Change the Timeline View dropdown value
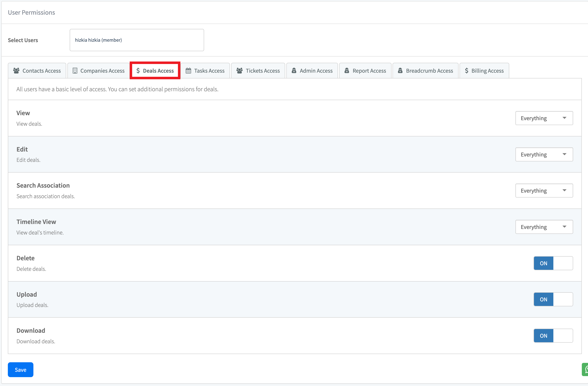The image size is (588, 386). tap(544, 227)
